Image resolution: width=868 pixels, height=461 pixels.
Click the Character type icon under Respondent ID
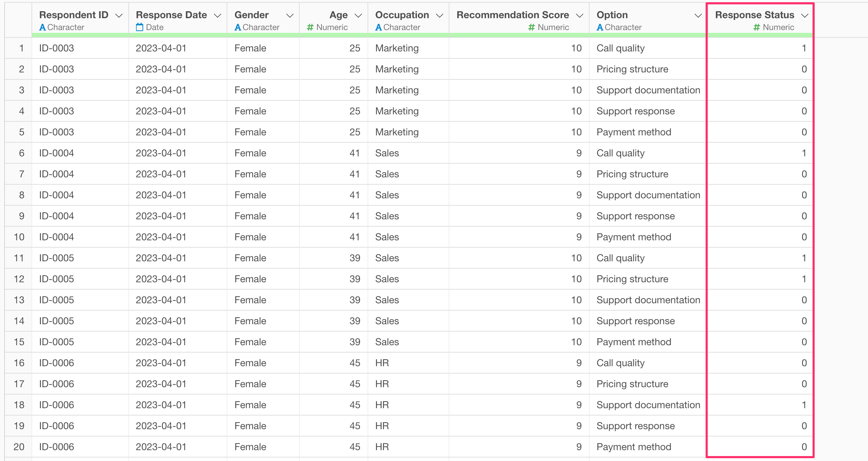43,27
